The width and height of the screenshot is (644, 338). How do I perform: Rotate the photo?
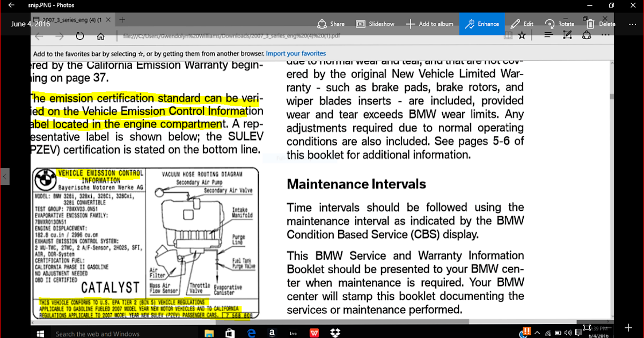pos(560,24)
